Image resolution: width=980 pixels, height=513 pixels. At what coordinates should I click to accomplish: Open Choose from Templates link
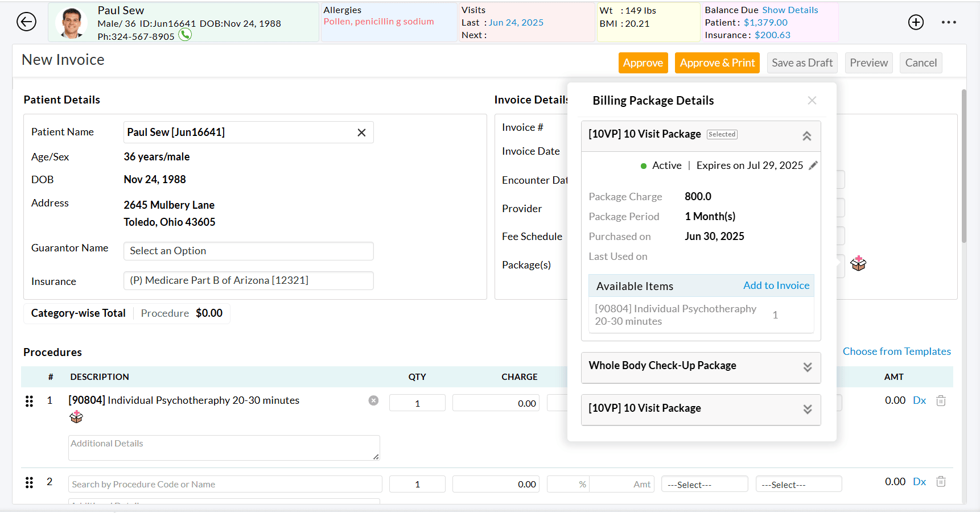click(x=896, y=351)
